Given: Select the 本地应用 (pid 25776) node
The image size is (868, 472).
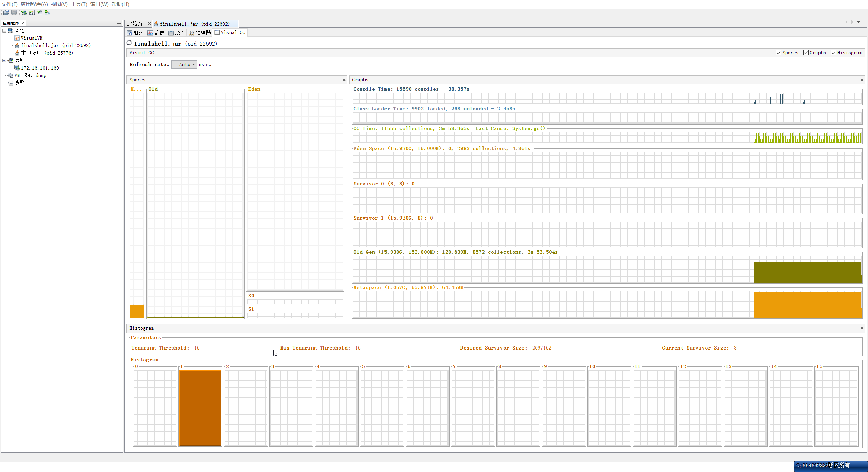Looking at the screenshot, I should click(x=47, y=53).
